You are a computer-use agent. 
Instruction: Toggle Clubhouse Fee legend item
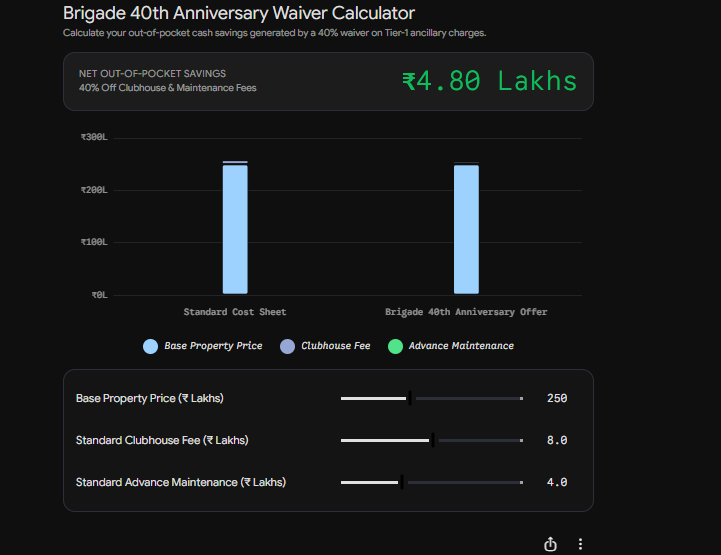[325, 346]
